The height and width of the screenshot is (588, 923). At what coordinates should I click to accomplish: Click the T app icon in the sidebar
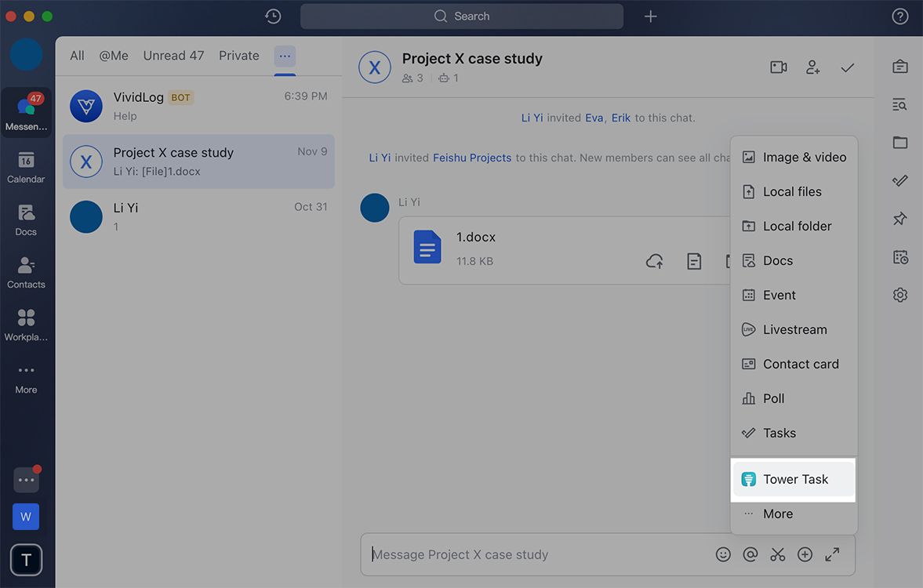pyautogui.click(x=26, y=560)
